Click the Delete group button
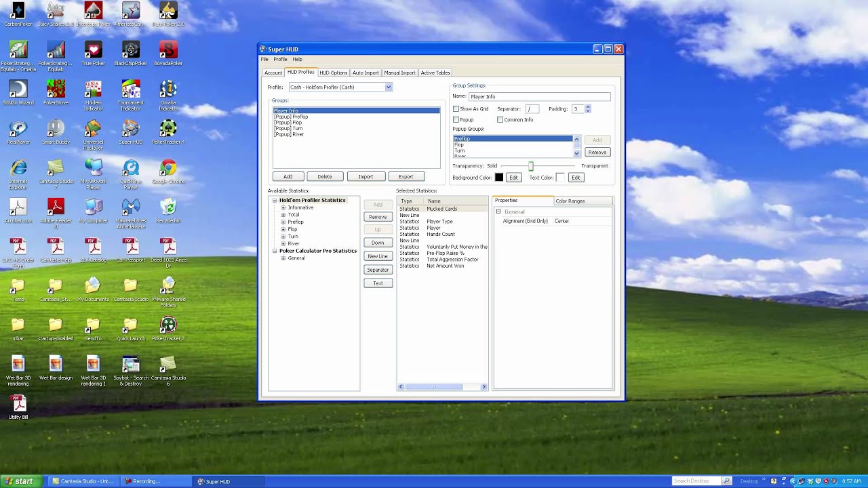This screenshot has height=488, width=868. (325, 177)
